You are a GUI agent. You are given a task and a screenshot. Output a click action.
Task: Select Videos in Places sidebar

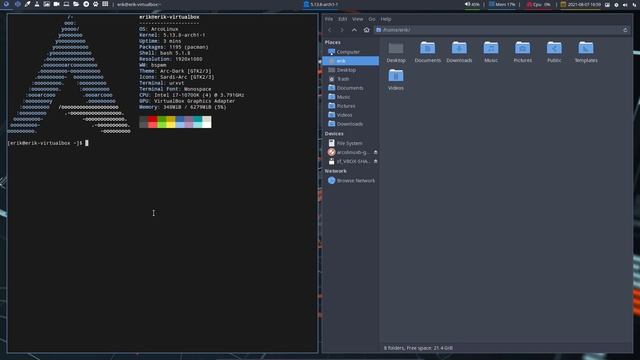tap(351, 115)
